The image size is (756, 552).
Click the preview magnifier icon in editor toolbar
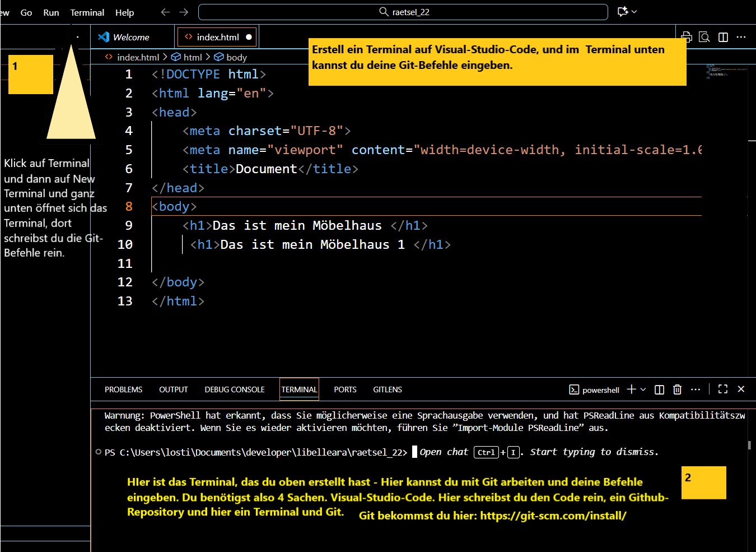tap(704, 37)
